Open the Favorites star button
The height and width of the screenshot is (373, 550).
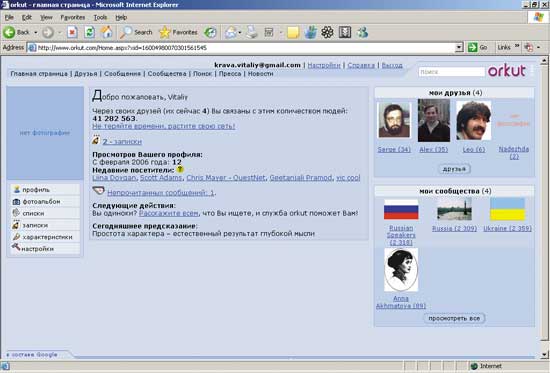click(x=178, y=33)
